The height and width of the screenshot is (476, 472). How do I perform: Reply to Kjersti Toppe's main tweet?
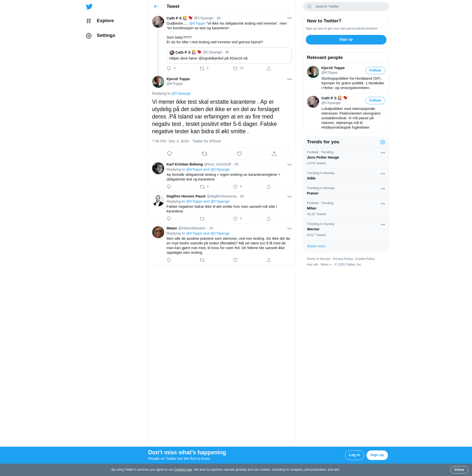[169, 154]
